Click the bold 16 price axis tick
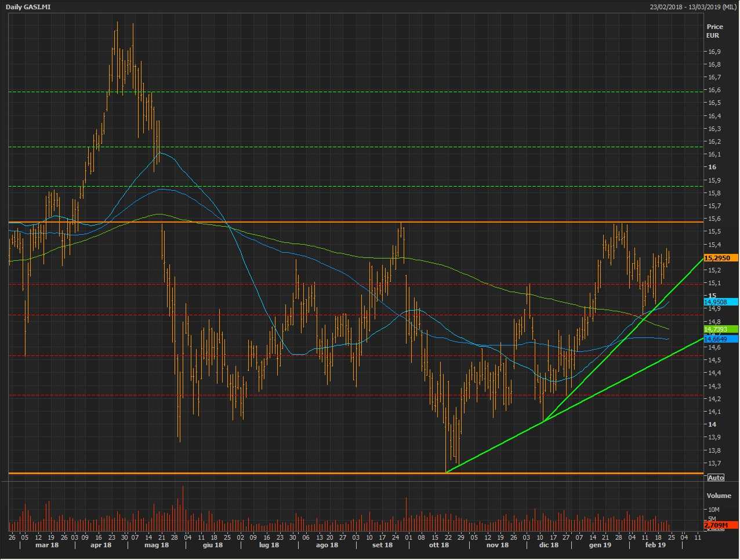Image resolution: width=740 pixels, height=560 pixels. point(712,167)
